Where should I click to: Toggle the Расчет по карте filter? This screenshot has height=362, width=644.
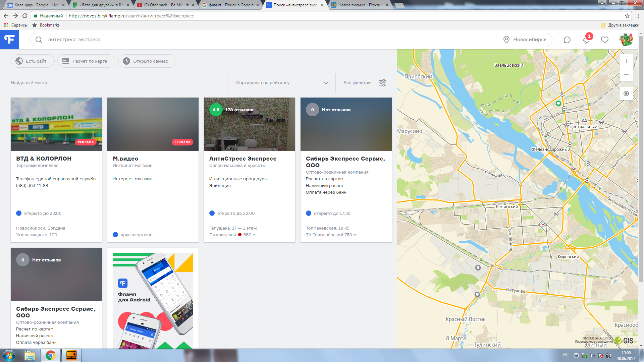pyautogui.click(x=86, y=61)
